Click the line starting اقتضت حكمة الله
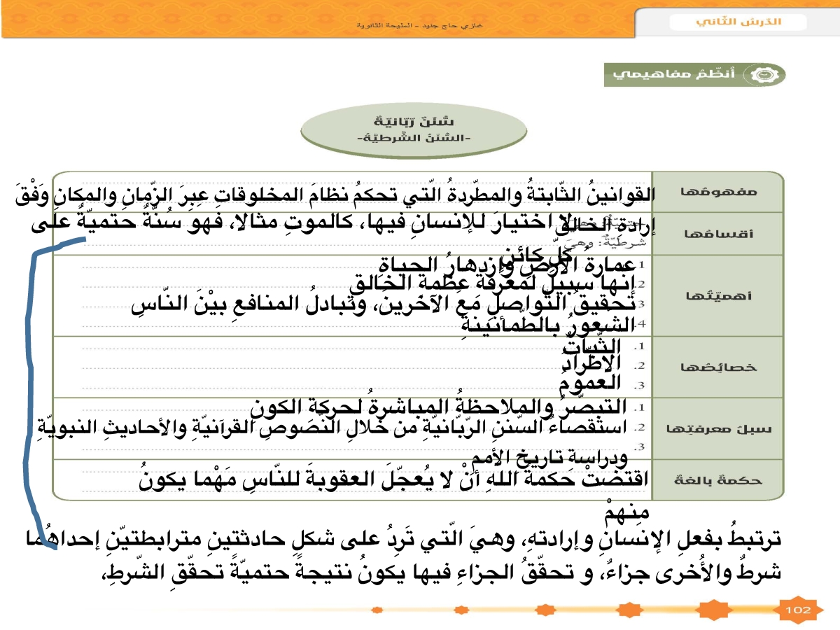This screenshot has height=630, width=840. point(392,479)
